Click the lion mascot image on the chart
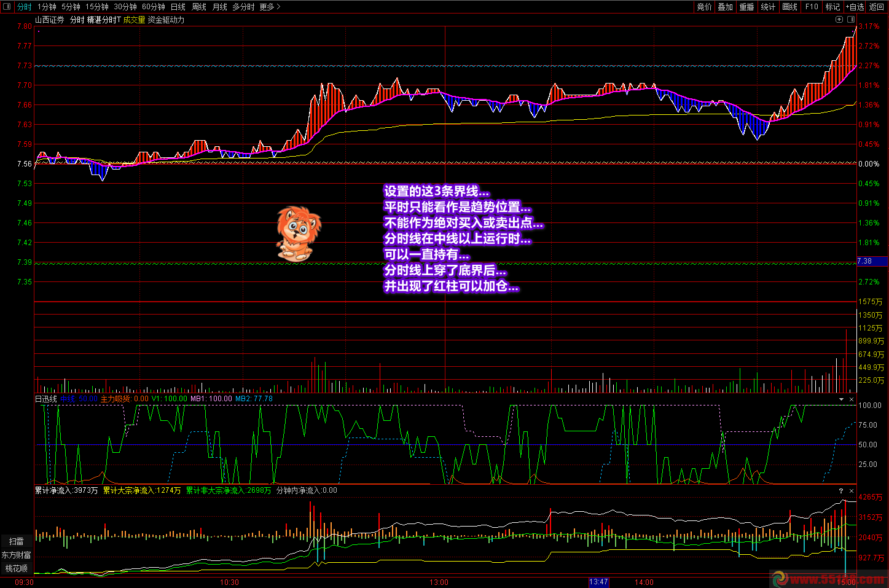 [x=298, y=233]
